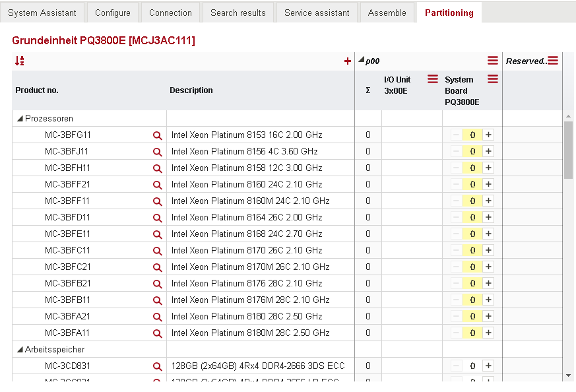576x392 pixels.
Task: Search details for MC-3BFB11
Action: coord(157,300)
